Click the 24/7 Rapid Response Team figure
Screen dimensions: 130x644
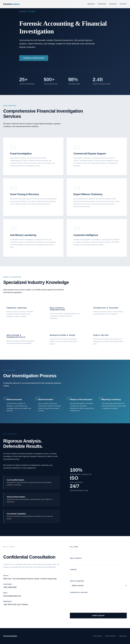point(79,487)
